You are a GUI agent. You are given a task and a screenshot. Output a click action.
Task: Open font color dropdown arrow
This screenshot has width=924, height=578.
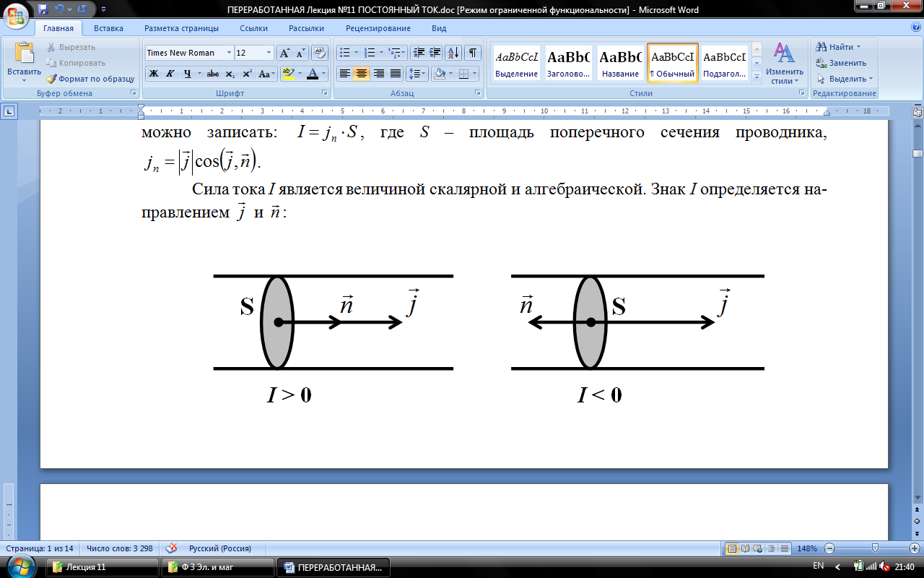pyautogui.click(x=323, y=73)
